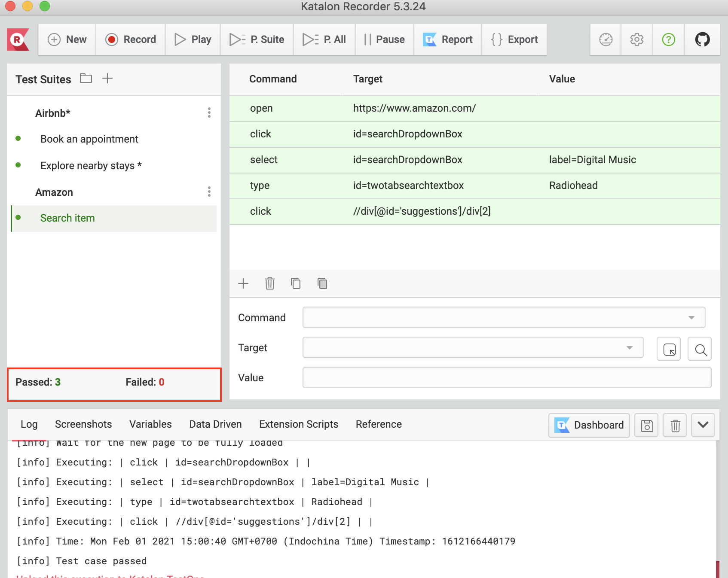This screenshot has height=578, width=728.
Task: Select the type twotabsearchtextbox row
Action: pos(474,186)
